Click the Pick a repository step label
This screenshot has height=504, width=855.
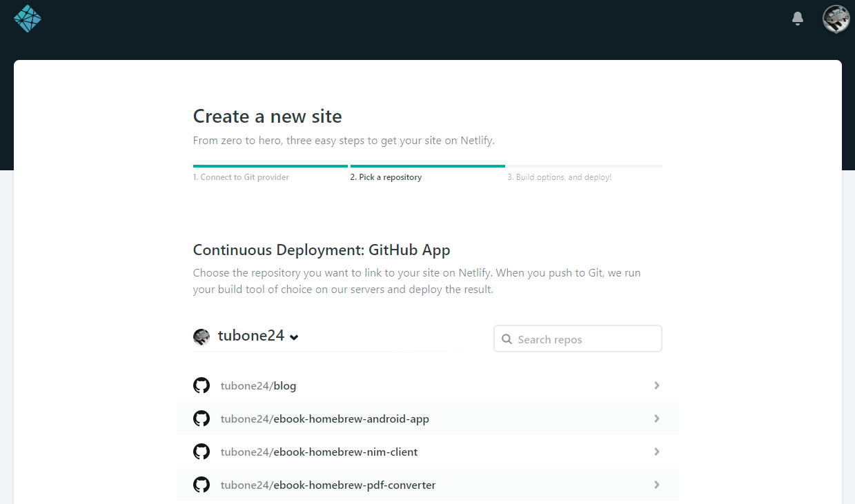click(x=386, y=177)
